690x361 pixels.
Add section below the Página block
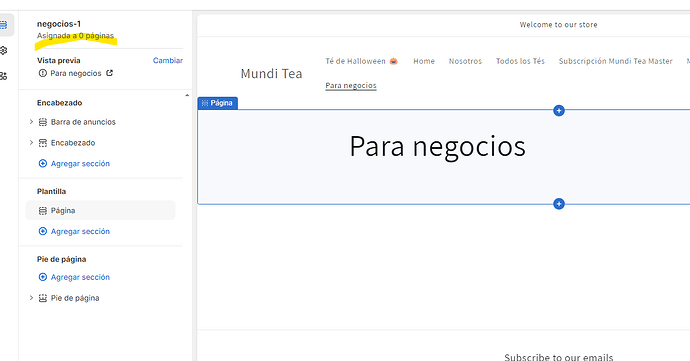pyautogui.click(x=559, y=204)
